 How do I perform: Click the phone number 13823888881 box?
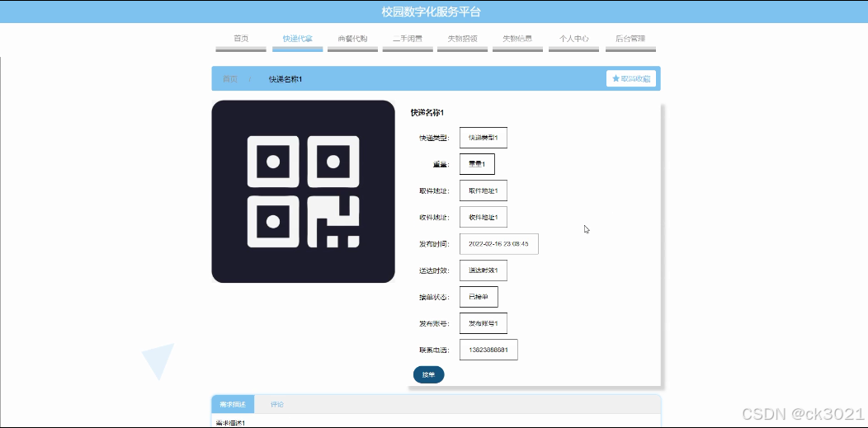[x=488, y=350]
